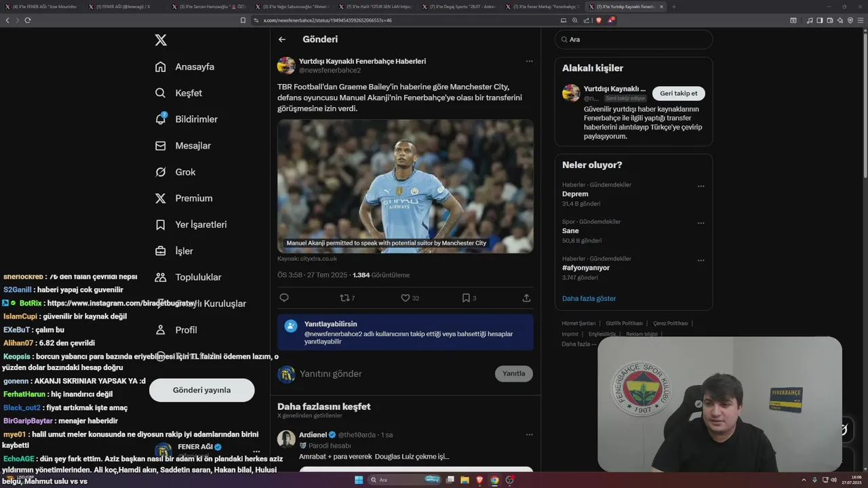
Task: Open Bildirimler notifications
Action: [x=186, y=119]
